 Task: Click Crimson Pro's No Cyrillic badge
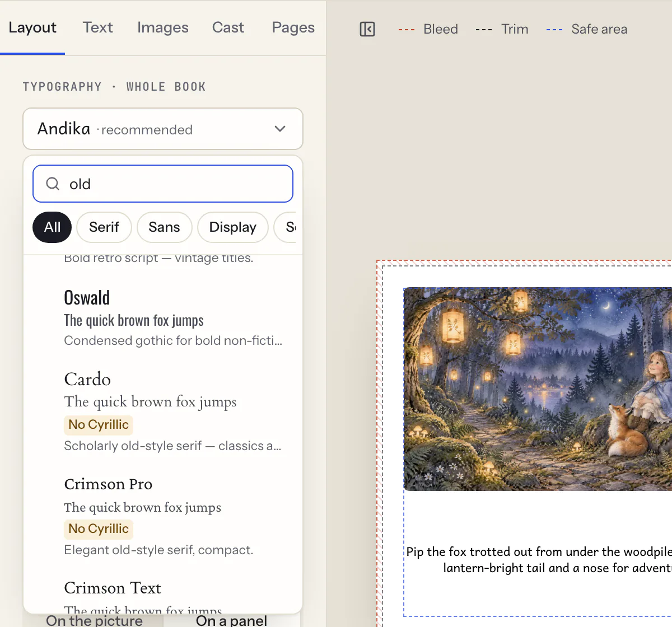pyautogui.click(x=99, y=529)
